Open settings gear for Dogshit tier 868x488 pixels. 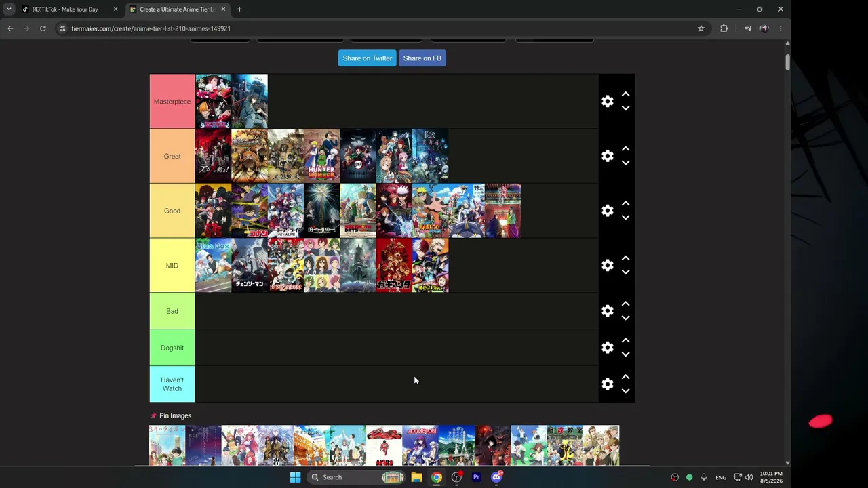[608, 348]
